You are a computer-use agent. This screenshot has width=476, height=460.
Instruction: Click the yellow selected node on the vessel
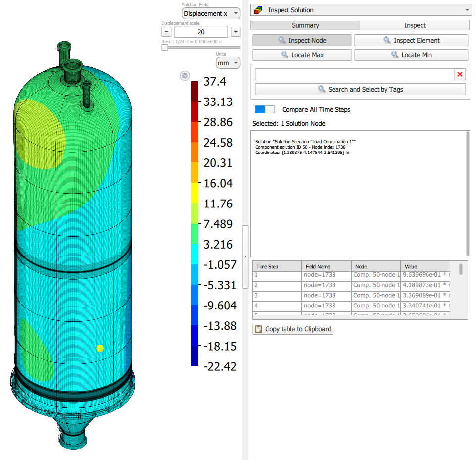[100, 348]
